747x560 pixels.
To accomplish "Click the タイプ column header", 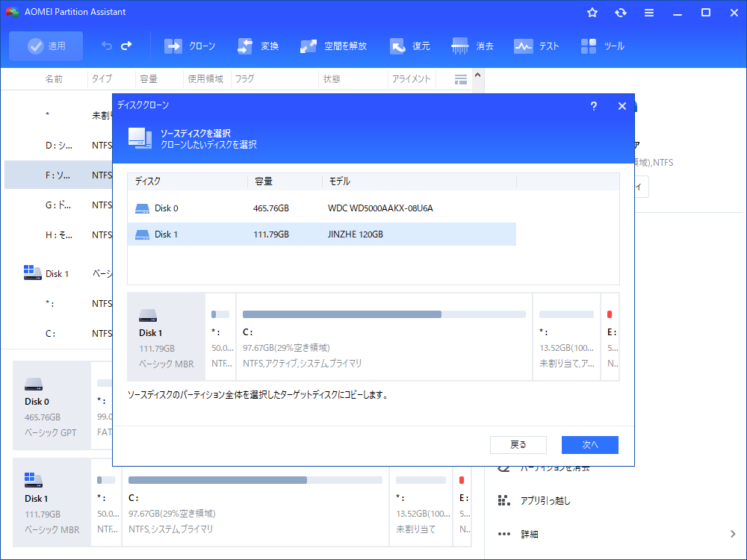I will click(102, 79).
